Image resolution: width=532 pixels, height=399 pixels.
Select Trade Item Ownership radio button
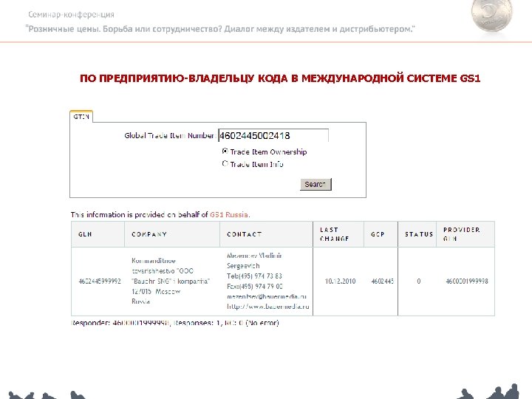coord(225,151)
